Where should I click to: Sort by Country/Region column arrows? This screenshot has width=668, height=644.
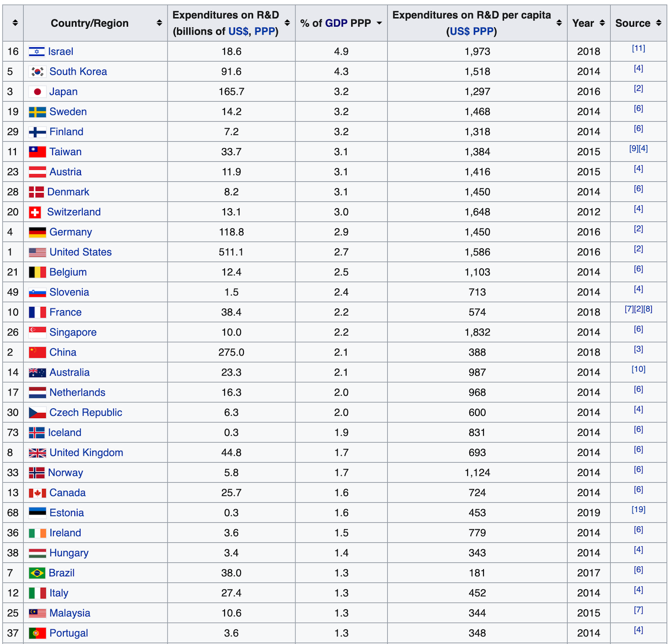tap(159, 23)
